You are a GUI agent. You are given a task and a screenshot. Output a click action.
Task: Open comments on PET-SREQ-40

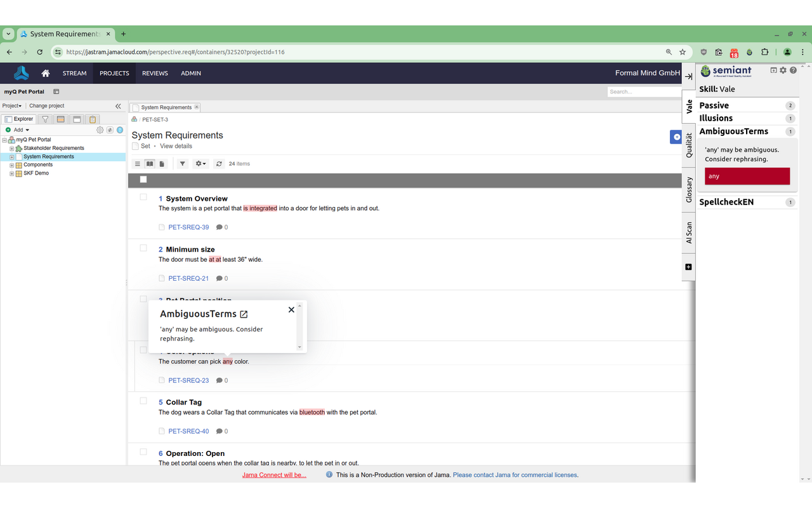pos(222,431)
